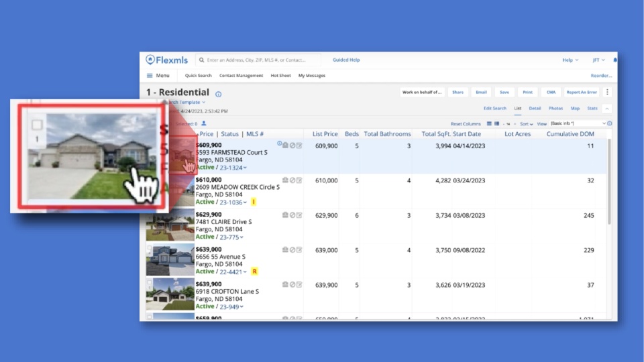Click the circle-slash hide icon on 7481 CLAIRE Drive listing
Image resolution: width=644 pixels, height=362 pixels.
point(292,215)
